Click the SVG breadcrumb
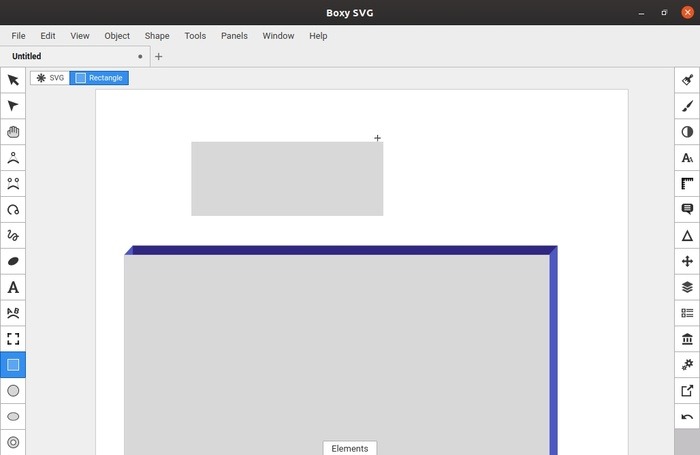 tap(50, 78)
